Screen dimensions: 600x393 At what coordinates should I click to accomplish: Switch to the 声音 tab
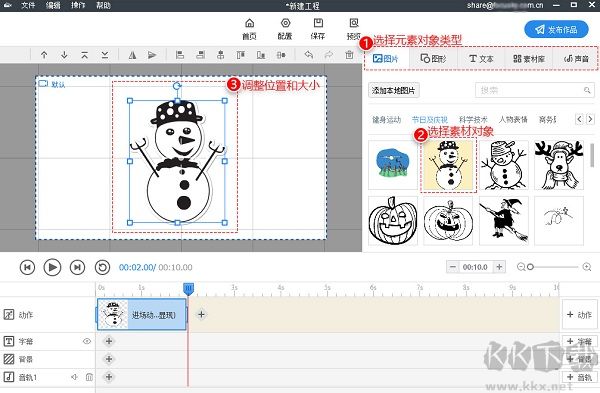(576, 59)
